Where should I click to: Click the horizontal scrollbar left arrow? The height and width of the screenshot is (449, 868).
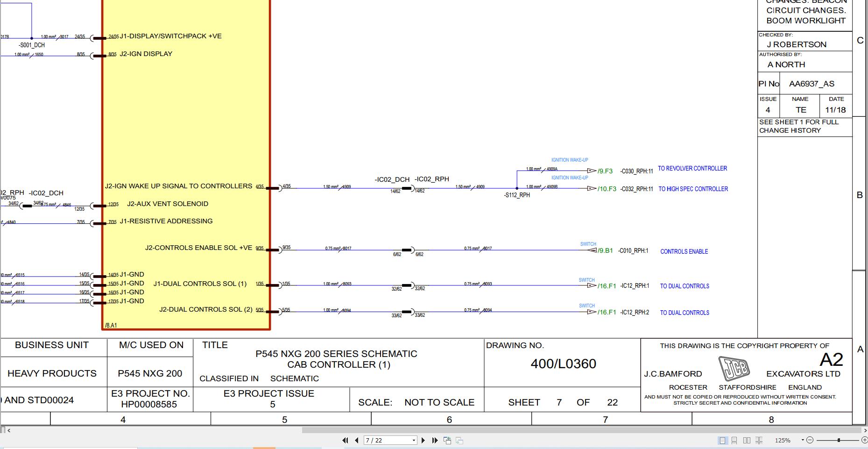click(9, 430)
